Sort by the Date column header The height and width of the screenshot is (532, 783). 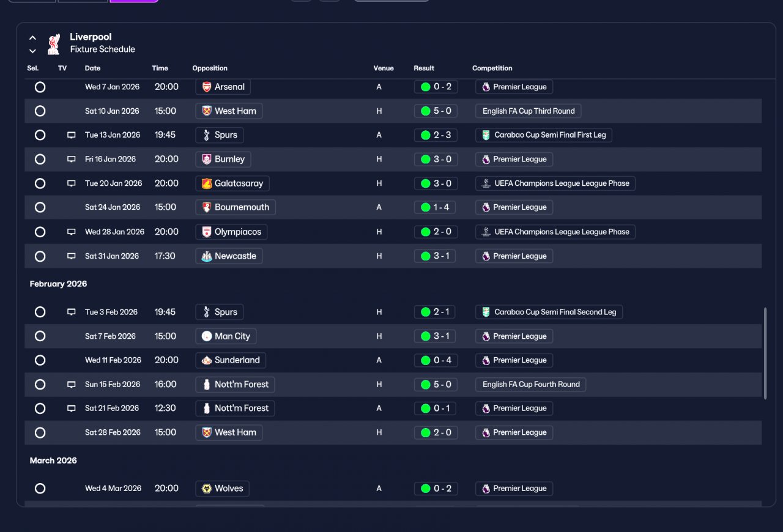pos(92,68)
